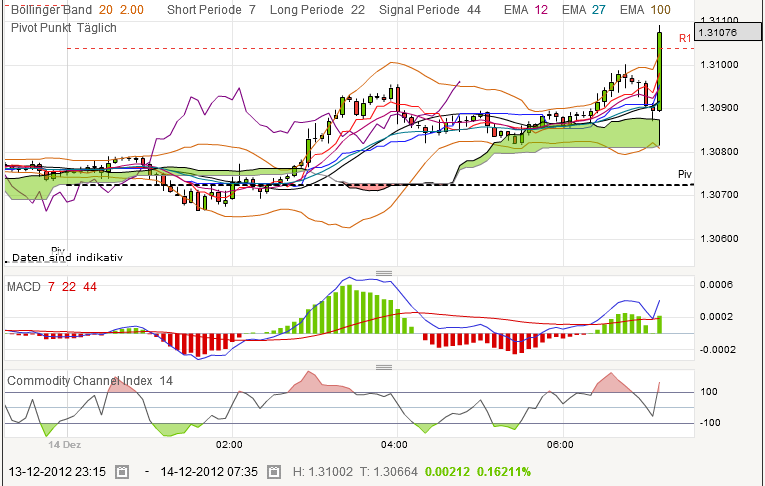The image size is (765, 486).
Task: Open the start date calendar picker icon
Action: coord(122,472)
